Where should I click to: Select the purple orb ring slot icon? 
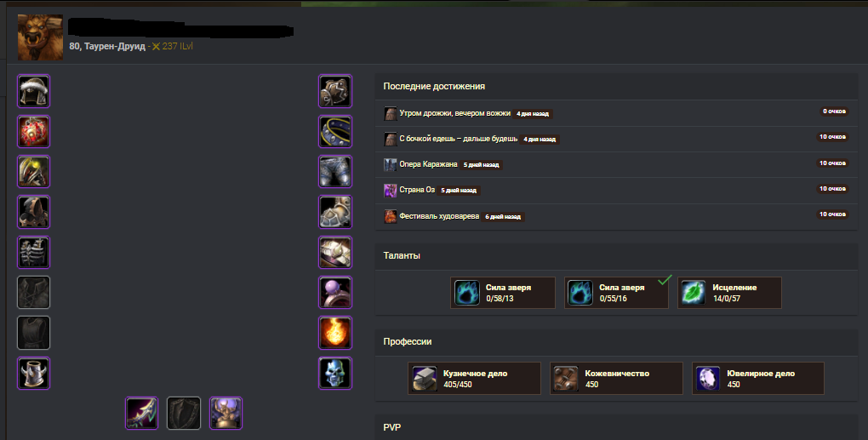pyautogui.click(x=335, y=292)
